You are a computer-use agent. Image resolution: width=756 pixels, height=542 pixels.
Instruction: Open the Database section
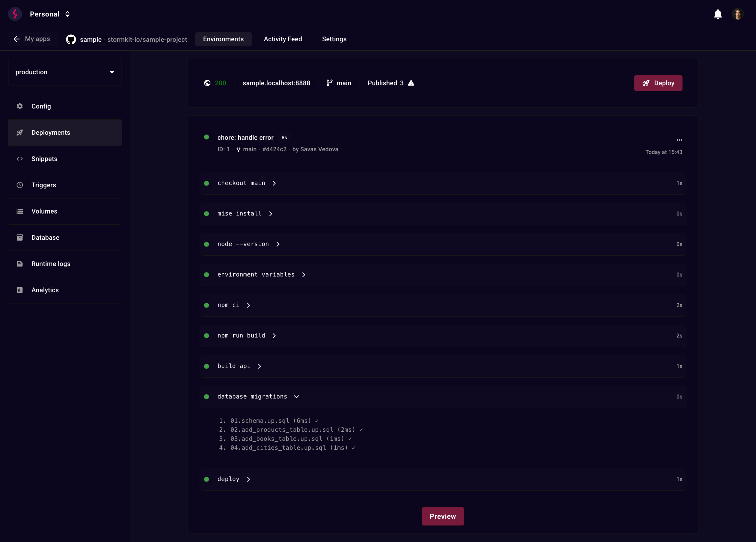pos(45,237)
